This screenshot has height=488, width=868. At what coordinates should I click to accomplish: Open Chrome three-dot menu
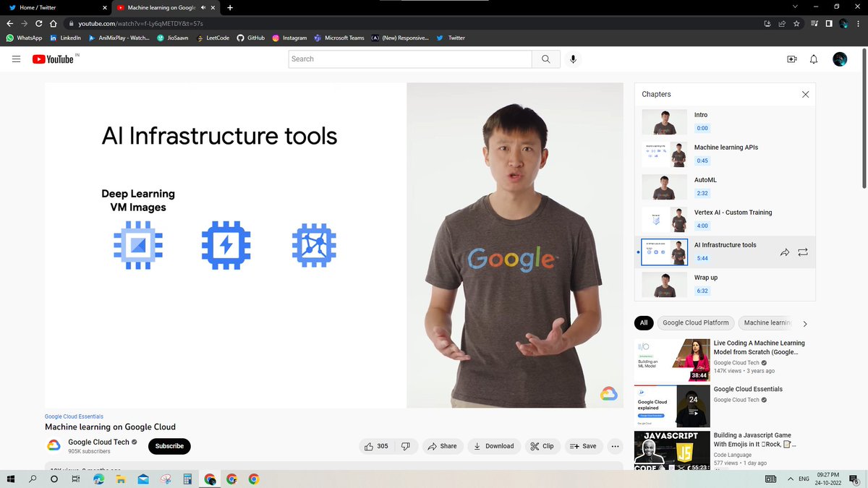pyautogui.click(x=859, y=23)
